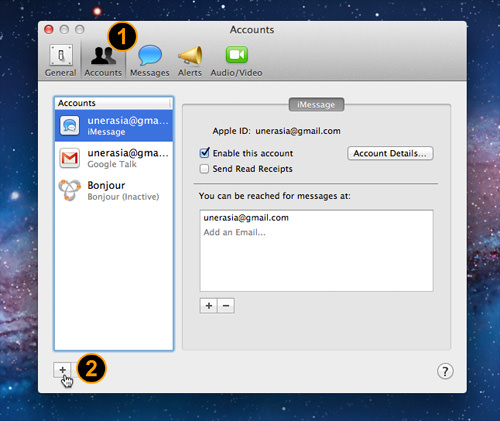
Task: Click the iMessage tab label
Action: (x=316, y=105)
